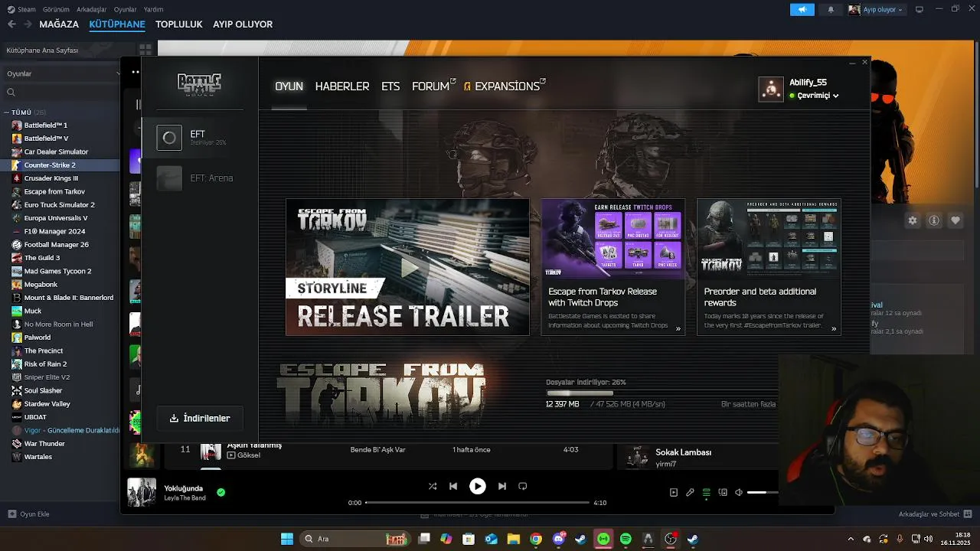Click the Steam Big Picture monitor icon
Image resolution: width=980 pixels, height=551 pixels.
[x=920, y=9]
